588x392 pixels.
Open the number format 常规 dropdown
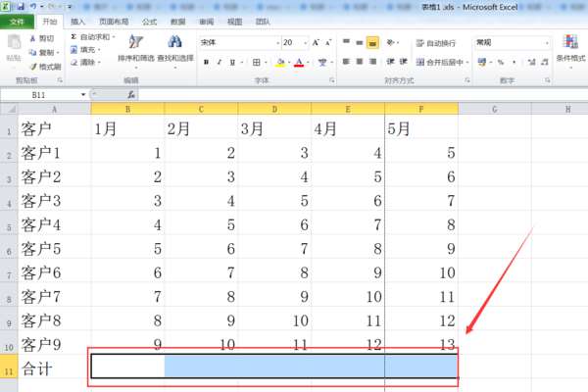pos(547,43)
